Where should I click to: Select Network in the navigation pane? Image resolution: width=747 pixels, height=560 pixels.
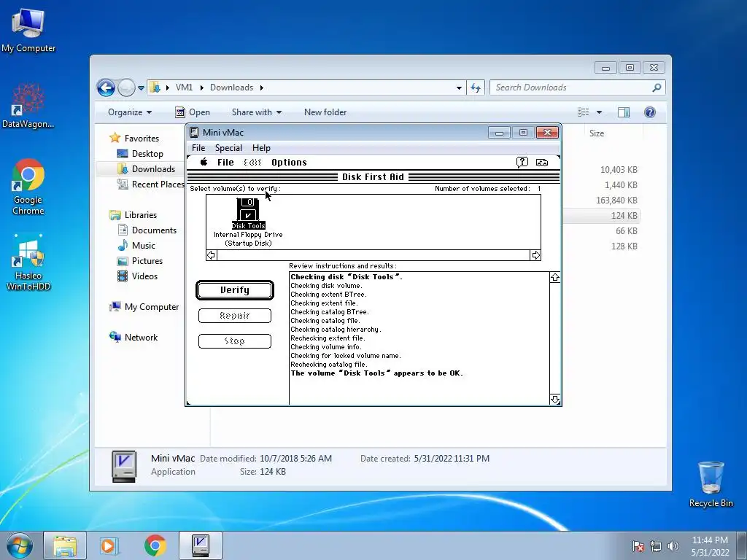tap(141, 337)
